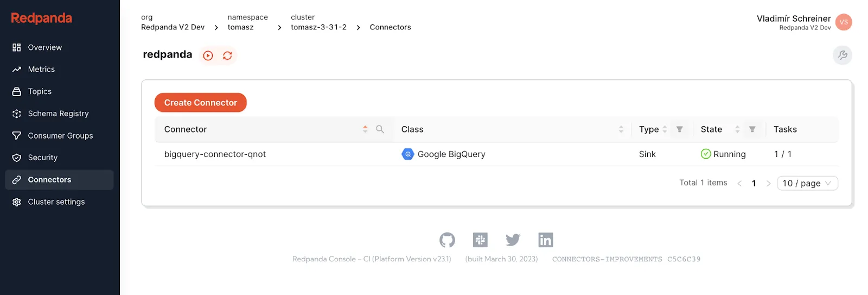Click Vladimír Schreiner user name
This screenshot has width=868, height=295.
pos(794,18)
